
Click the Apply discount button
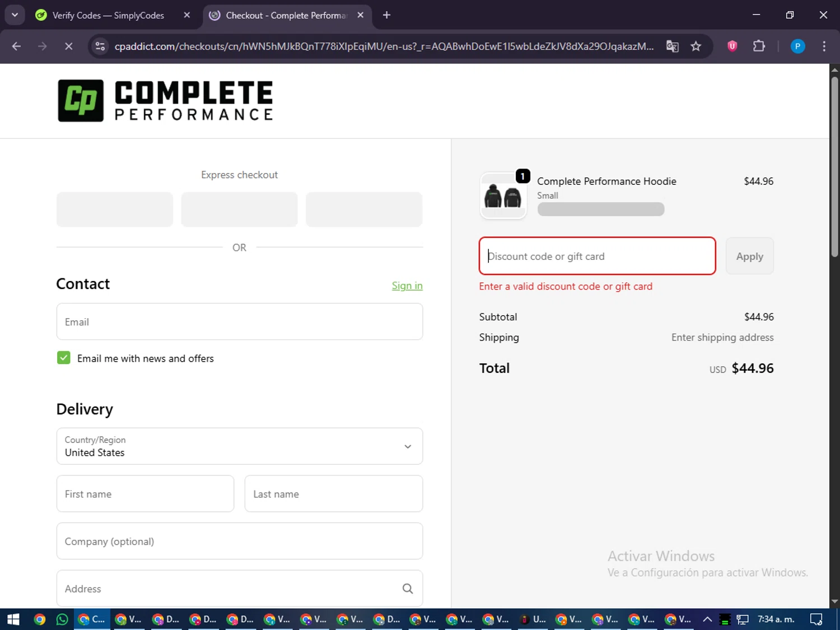pos(750,256)
